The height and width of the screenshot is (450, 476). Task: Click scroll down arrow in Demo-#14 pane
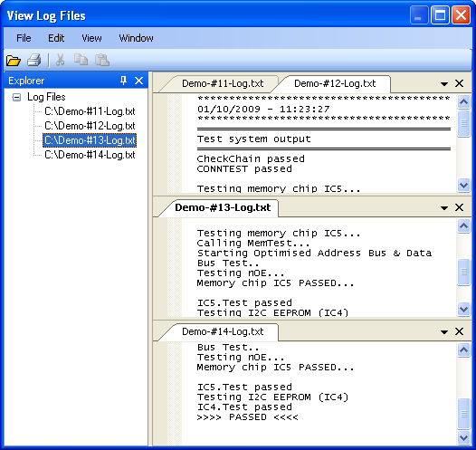point(463,438)
